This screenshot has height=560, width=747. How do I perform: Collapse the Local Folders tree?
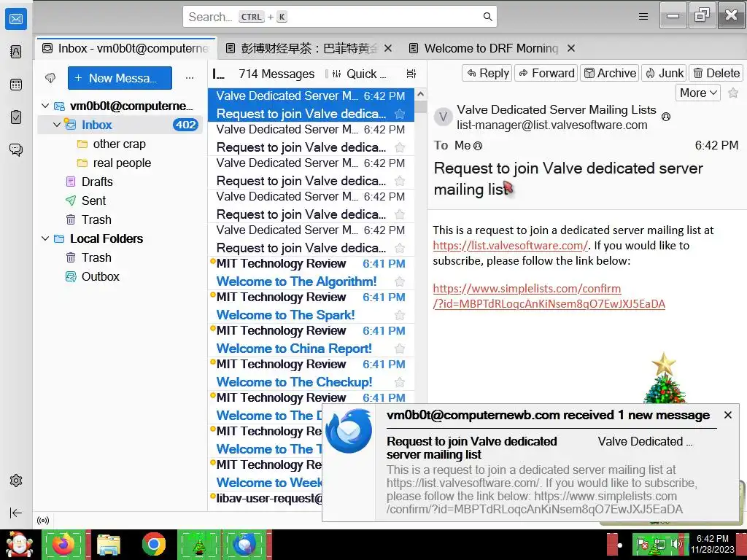tap(45, 238)
